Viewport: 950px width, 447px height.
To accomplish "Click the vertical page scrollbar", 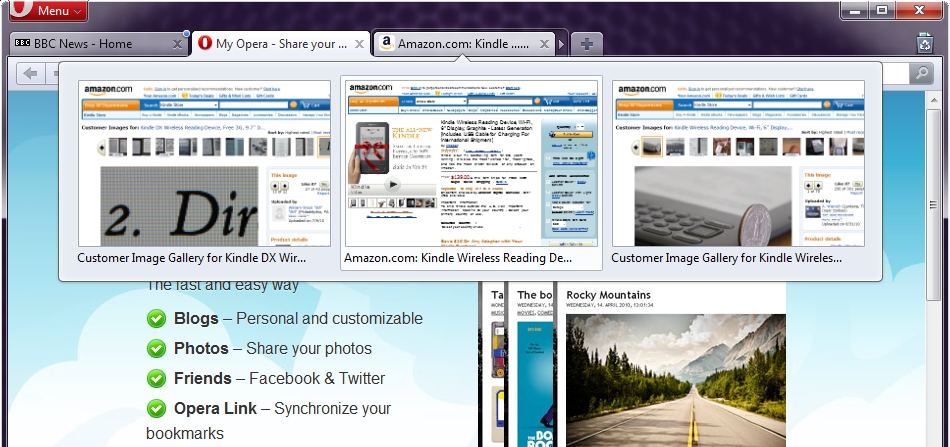I will point(933,206).
